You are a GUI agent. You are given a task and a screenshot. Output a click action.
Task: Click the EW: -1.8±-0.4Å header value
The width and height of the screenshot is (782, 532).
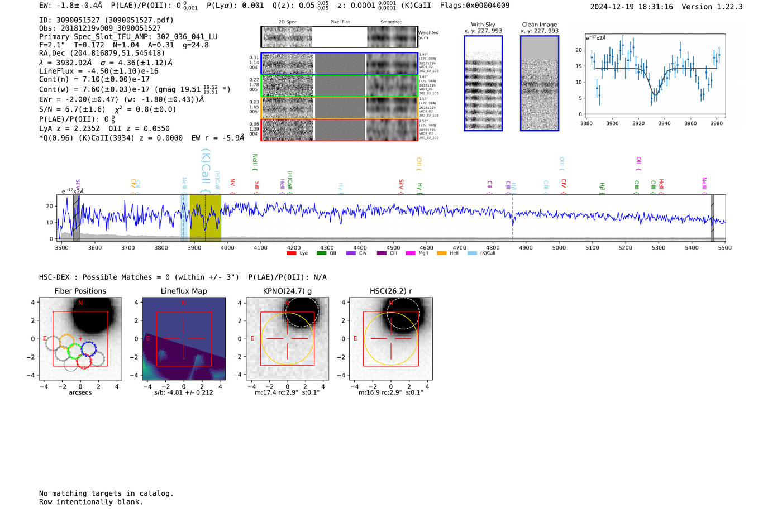71,6
